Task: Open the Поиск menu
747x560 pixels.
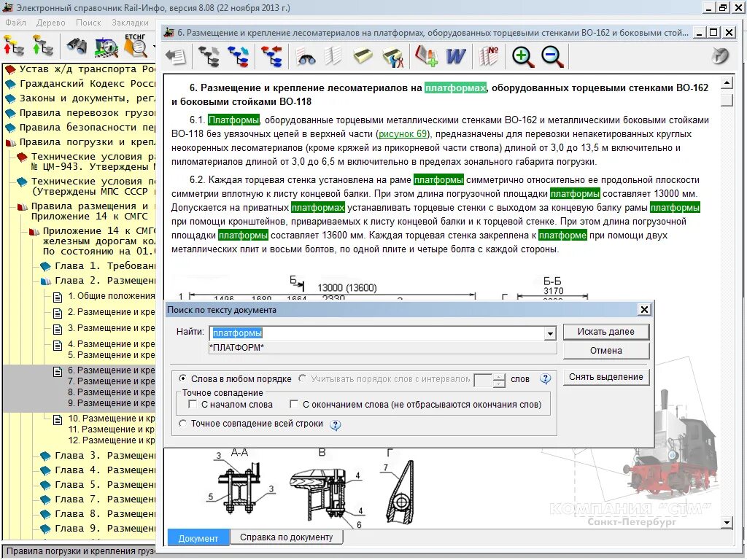Action: pyautogui.click(x=88, y=23)
